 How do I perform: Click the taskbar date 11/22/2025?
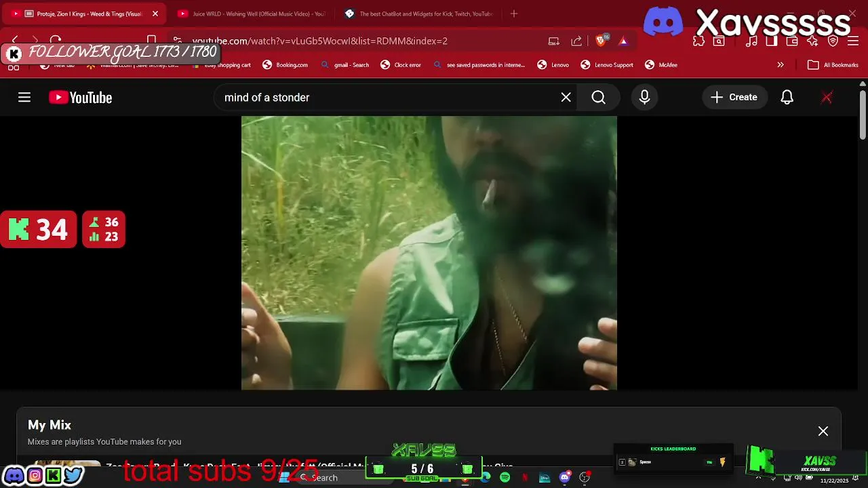(x=834, y=481)
